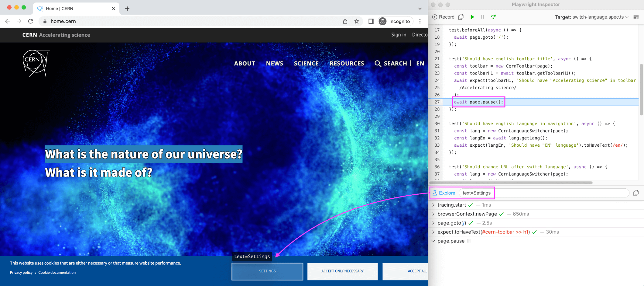Click the browser back arrow
This screenshot has height=286, width=644.
(x=8, y=21)
